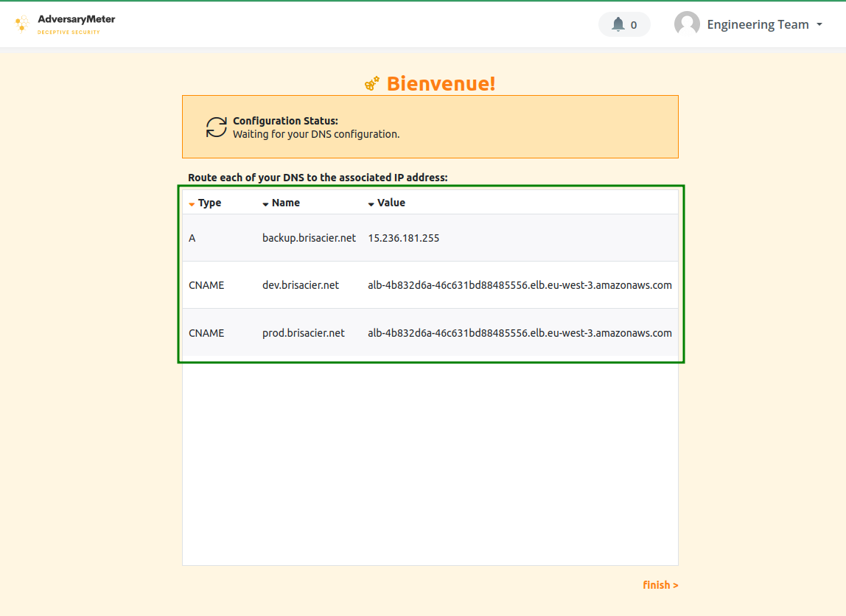The image size is (846, 616).
Task: Click the sort arrow icon on Name column
Action: pos(265,203)
